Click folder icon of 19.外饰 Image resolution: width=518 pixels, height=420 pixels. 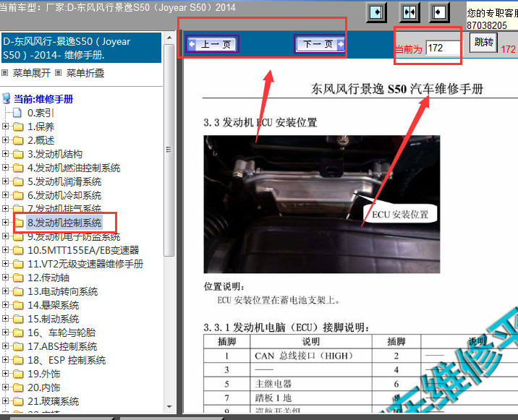pos(18,374)
